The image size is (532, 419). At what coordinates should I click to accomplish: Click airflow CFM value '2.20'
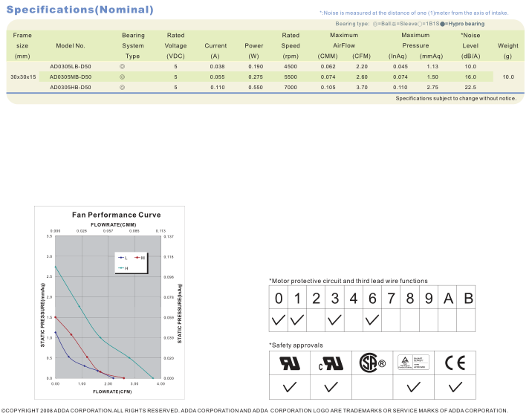click(x=362, y=67)
